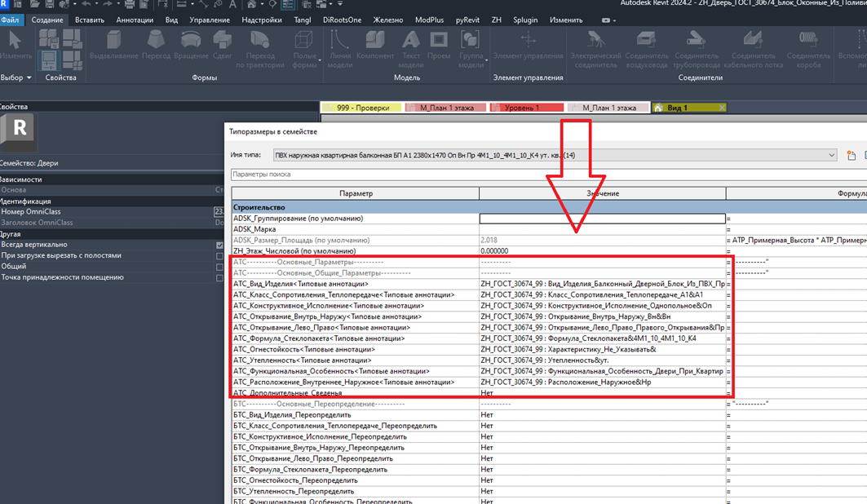The image size is (867, 504).
Task: Select the Соединитель короба tool
Action: click(x=808, y=49)
